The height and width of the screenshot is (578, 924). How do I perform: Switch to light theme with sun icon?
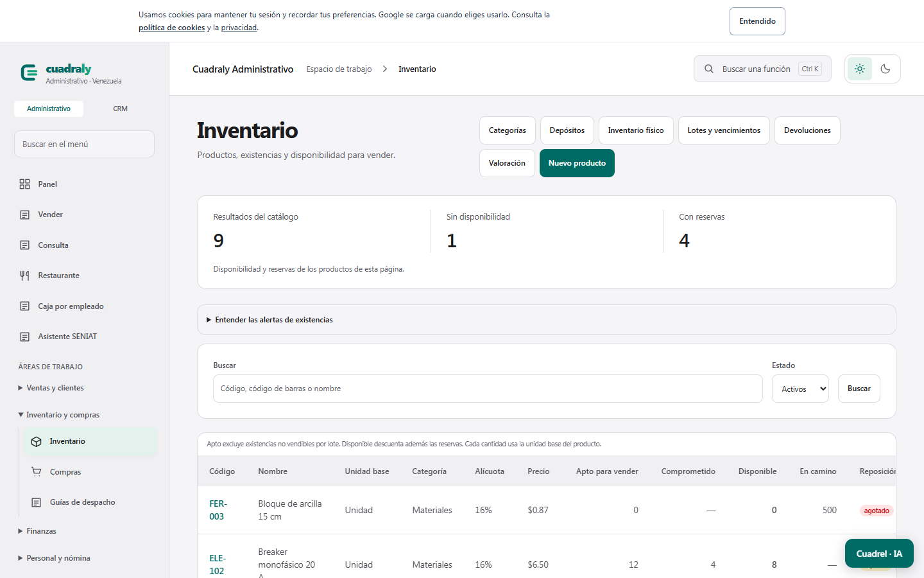[x=860, y=69]
